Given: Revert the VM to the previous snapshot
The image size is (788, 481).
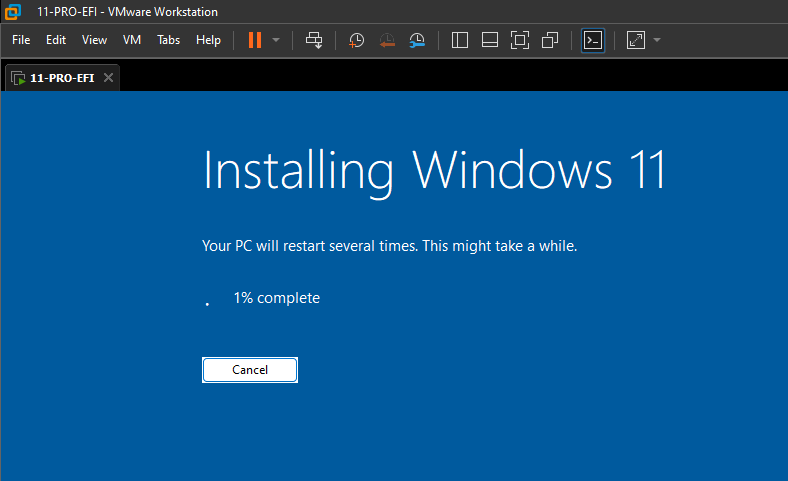Looking at the screenshot, I should click(387, 40).
